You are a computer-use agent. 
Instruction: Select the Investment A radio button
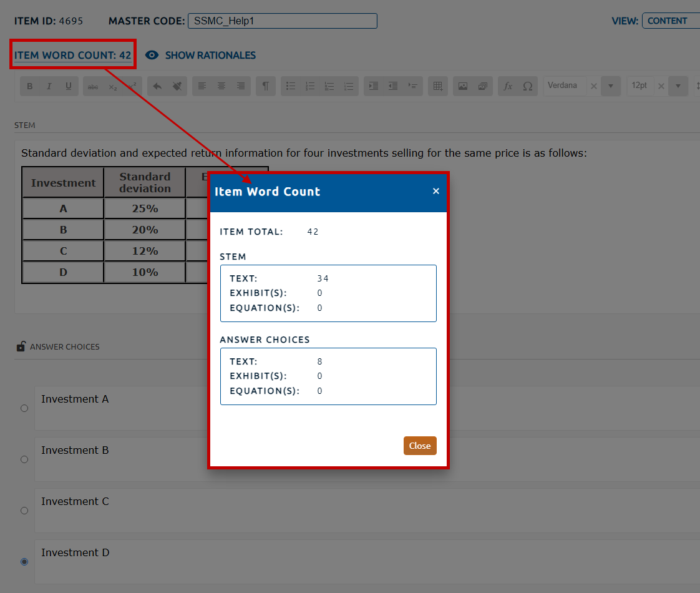(x=24, y=408)
